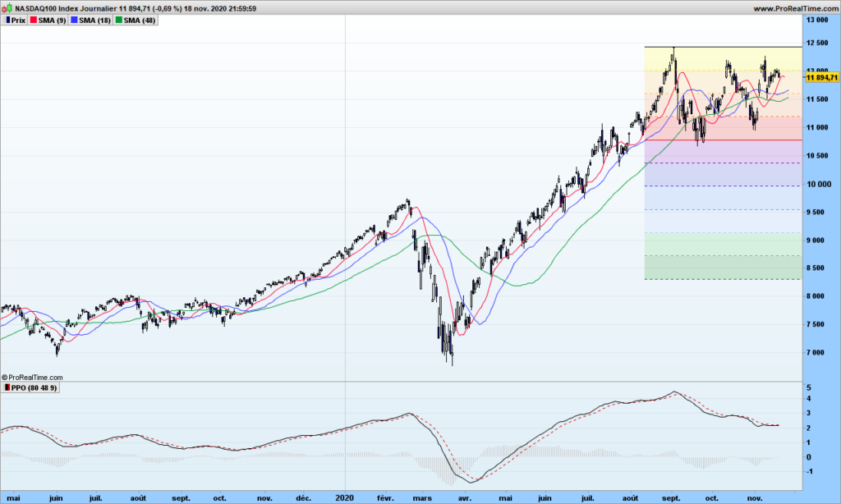Click the avr. label on time axis
Viewport: 841px width, 504px height.
click(465, 498)
